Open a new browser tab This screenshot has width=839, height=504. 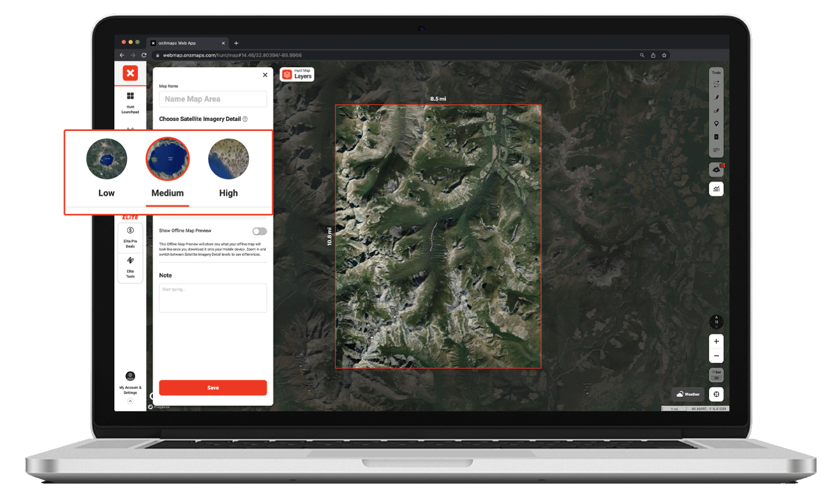[x=236, y=43]
